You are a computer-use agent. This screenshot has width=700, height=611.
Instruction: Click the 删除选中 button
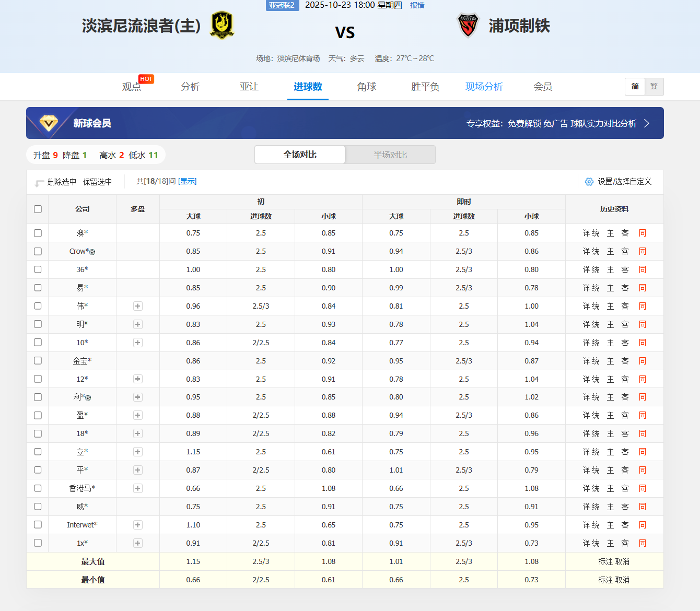(62, 182)
